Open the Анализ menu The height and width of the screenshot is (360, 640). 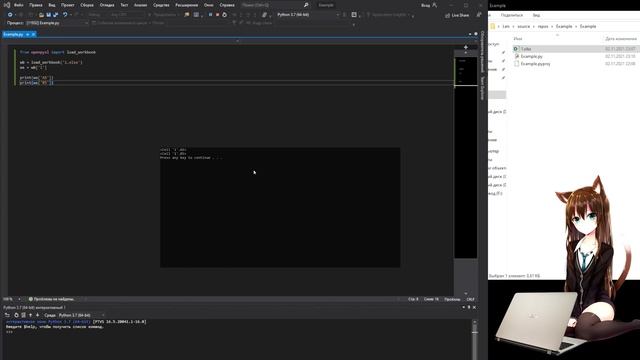[140, 5]
